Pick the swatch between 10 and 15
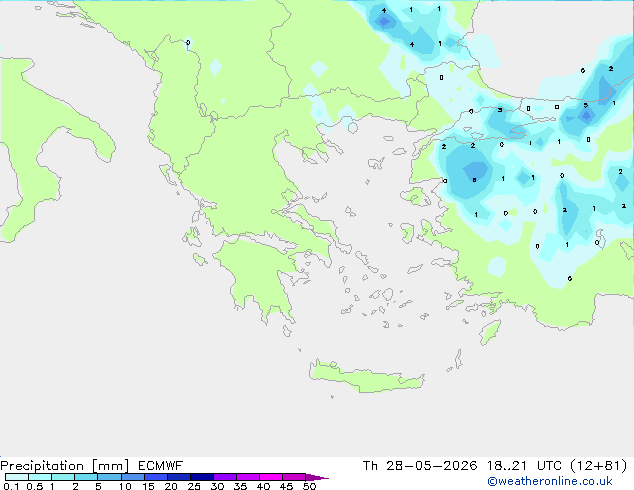 [133, 477]
